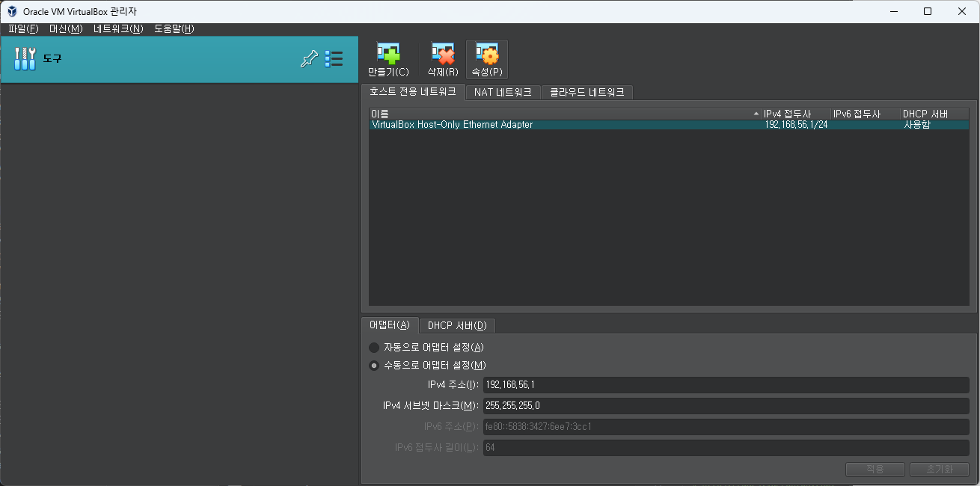Select the 수동으로 어댑터 설정 radio button
Viewport: 980px width, 486px height.
tap(373, 365)
